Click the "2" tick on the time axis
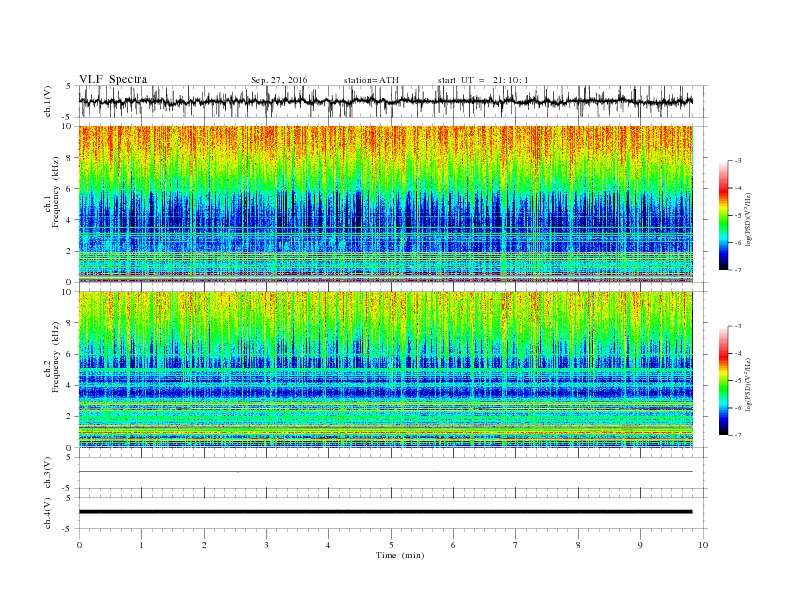 tap(204, 545)
